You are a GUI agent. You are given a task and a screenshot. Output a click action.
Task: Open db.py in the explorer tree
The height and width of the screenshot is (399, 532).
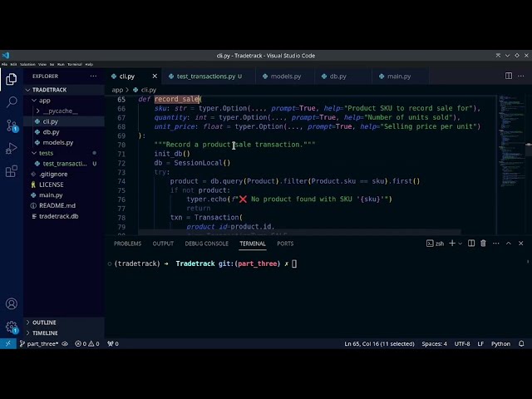point(64,132)
